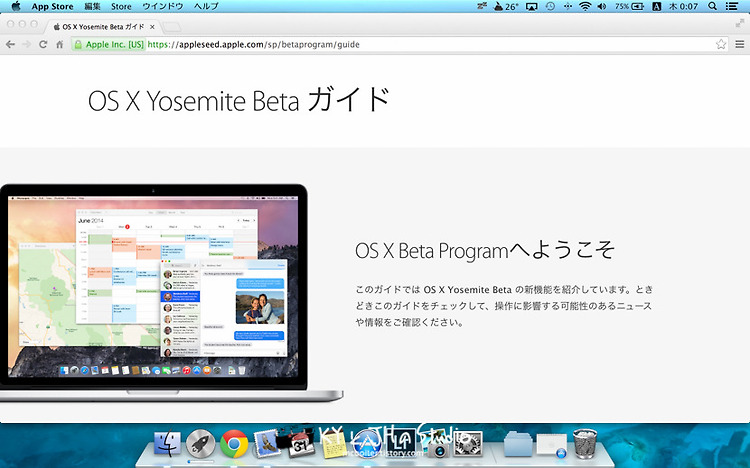Open the App Store from the Dock
Image resolution: width=750 pixels, height=468 pixels.
(367, 444)
